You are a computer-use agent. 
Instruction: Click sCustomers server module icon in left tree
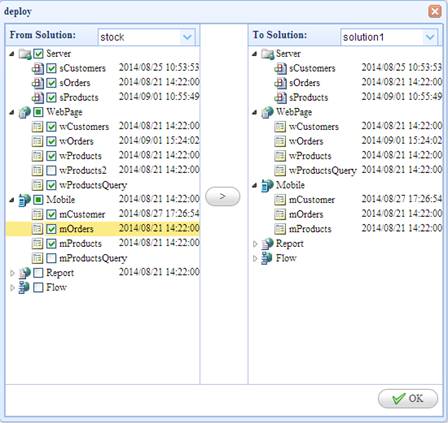pos(38,69)
